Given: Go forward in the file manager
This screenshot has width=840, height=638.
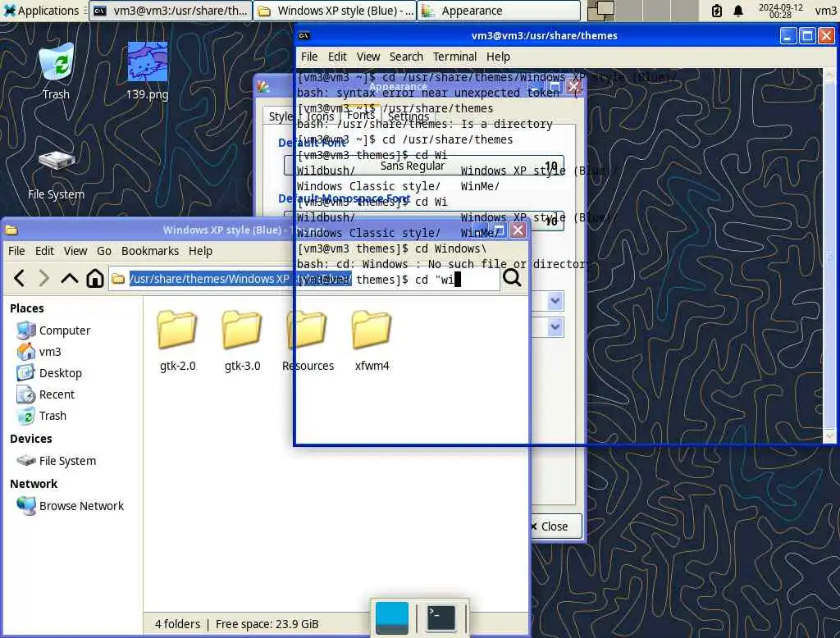Looking at the screenshot, I should coord(44,278).
